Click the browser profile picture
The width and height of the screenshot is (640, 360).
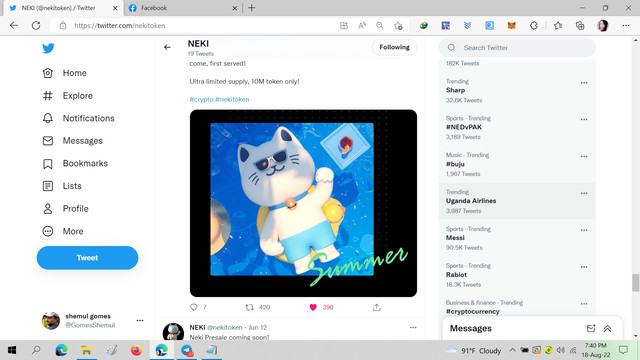pos(603,25)
